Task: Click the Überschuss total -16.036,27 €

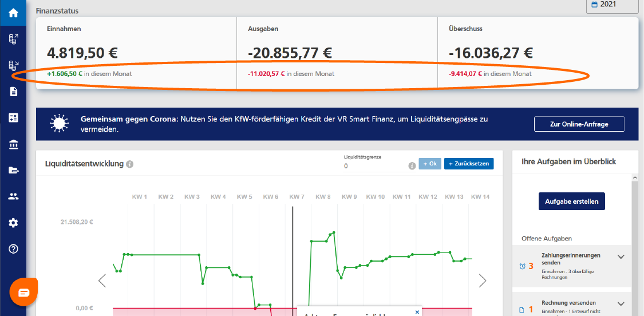Action: [491, 53]
